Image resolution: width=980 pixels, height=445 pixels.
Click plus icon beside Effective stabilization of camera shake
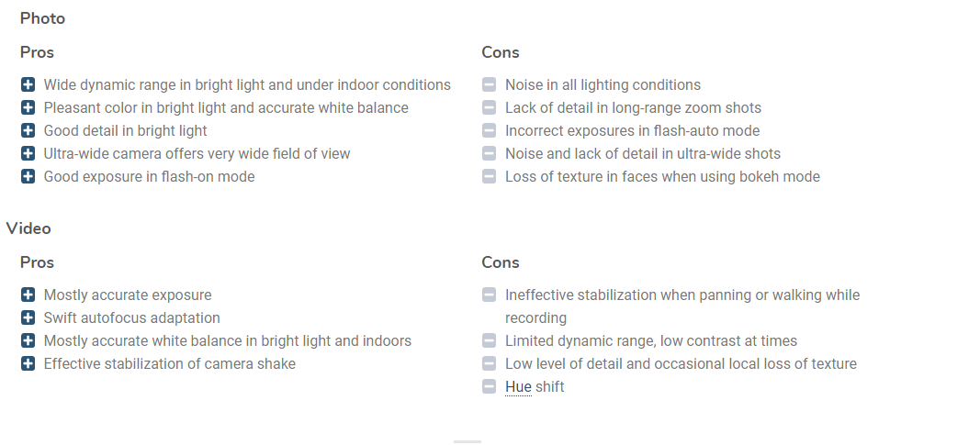[x=28, y=364]
